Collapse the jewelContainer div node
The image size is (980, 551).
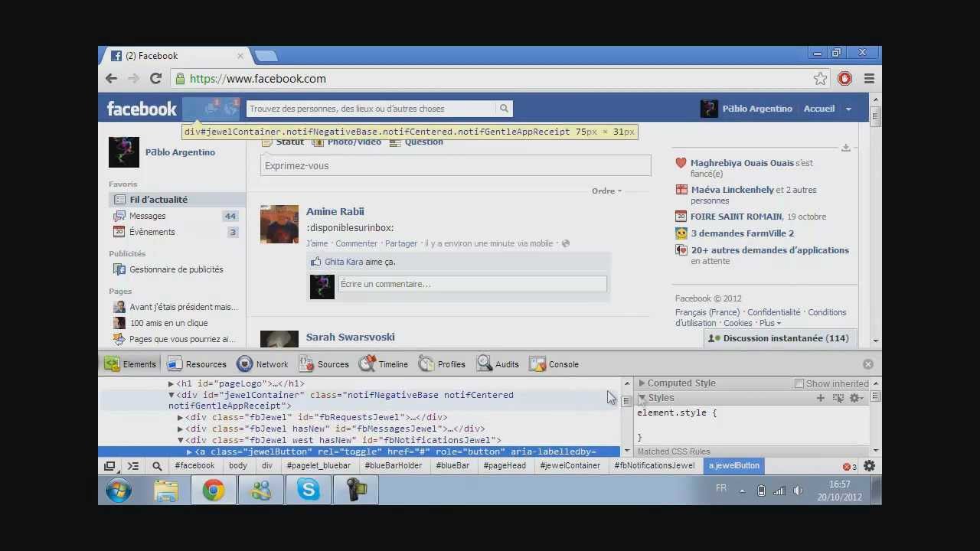[171, 395]
